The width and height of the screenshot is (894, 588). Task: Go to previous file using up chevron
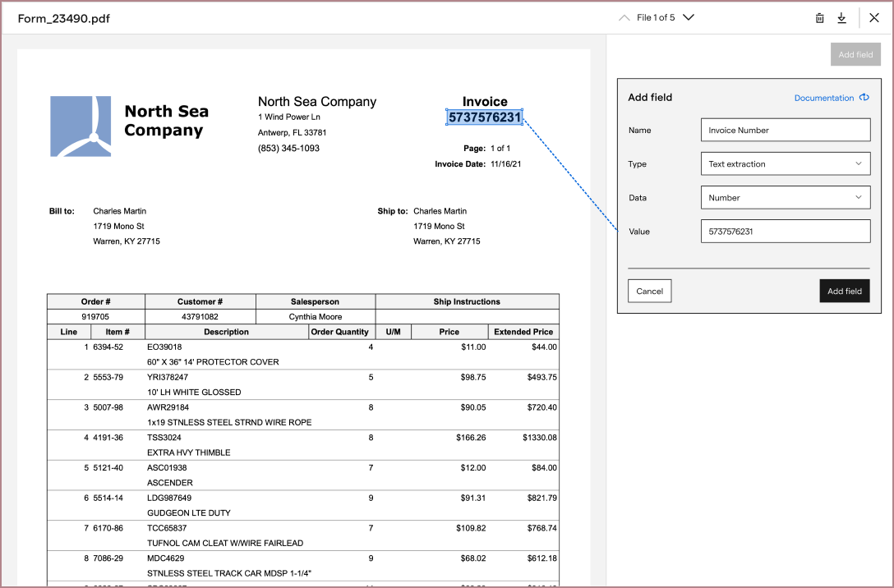[x=624, y=18]
